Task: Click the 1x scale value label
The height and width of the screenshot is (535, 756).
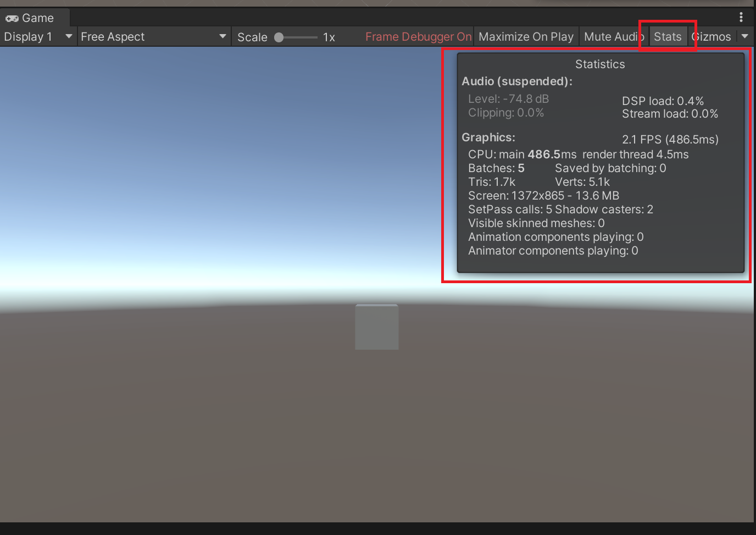Action: point(328,37)
